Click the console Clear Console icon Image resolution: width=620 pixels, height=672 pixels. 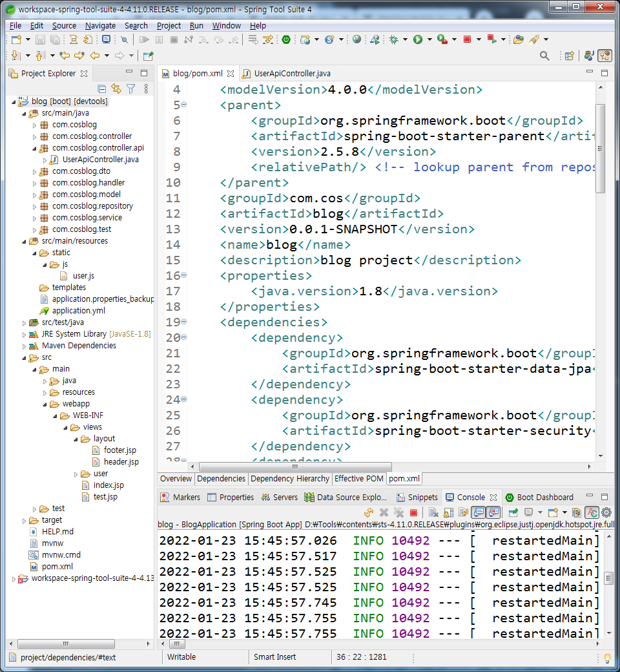pyautogui.click(x=433, y=512)
